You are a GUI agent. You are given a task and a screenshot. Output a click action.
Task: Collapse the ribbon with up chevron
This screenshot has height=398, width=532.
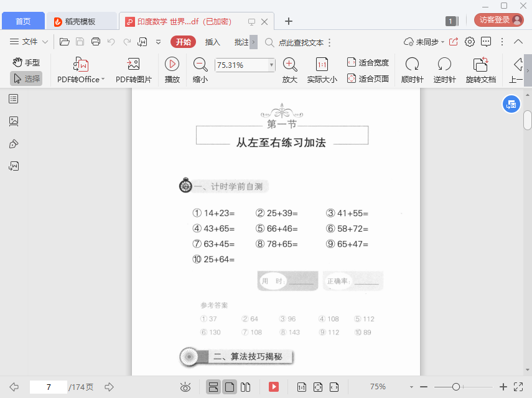click(518, 42)
